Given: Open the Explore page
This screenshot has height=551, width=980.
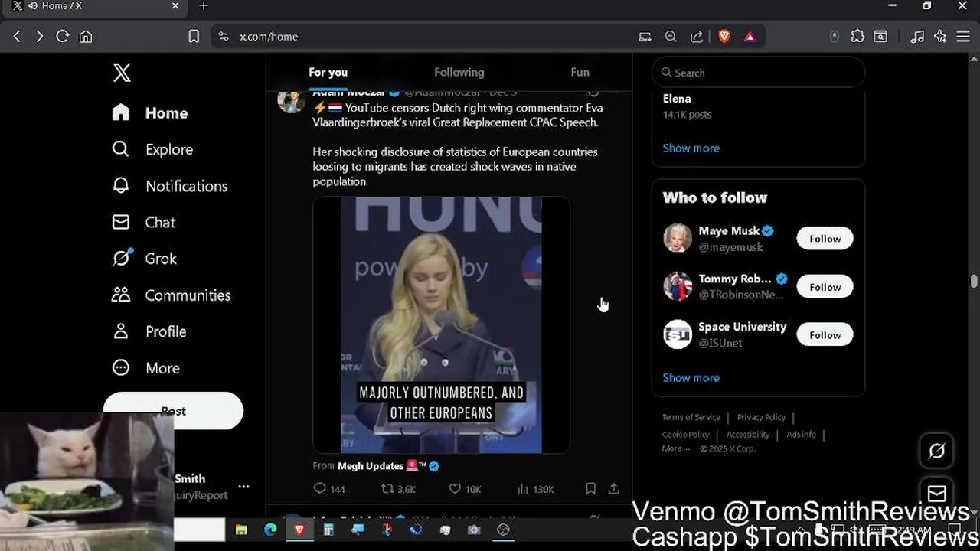Looking at the screenshot, I should [152, 149].
